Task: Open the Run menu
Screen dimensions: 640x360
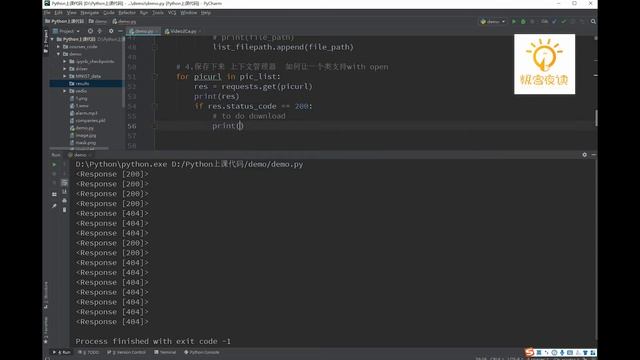Action: click(x=144, y=13)
